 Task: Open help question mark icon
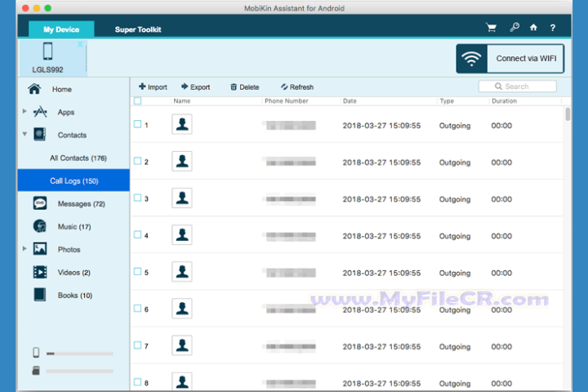coord(553,28)
